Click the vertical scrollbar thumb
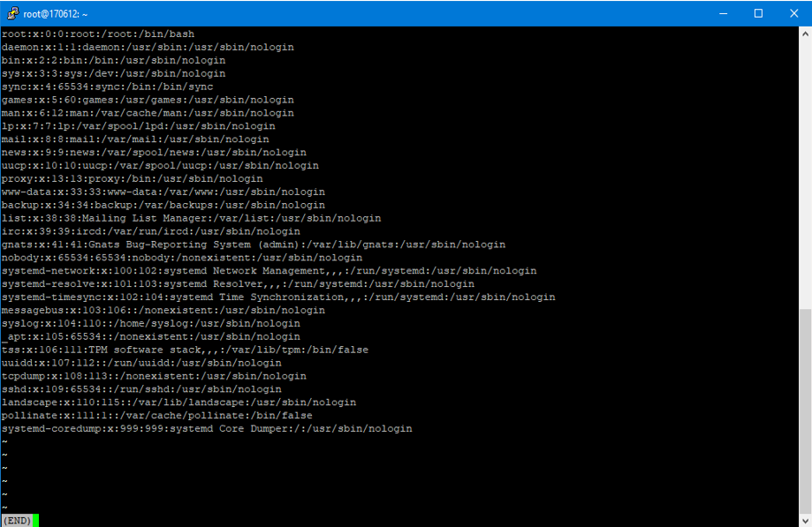 (804, 410)
